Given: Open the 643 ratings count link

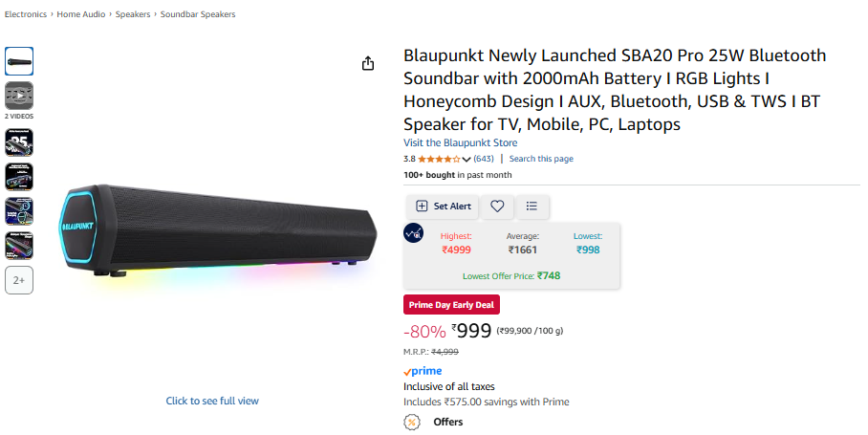Looking at the screenshot, I should (x=484, y=159).
